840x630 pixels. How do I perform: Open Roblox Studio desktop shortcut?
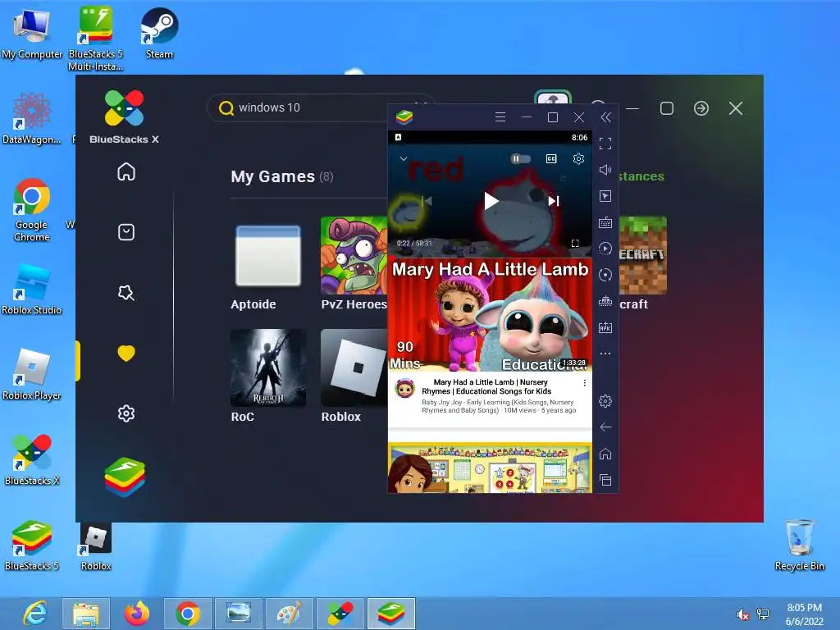[x=32, y=290]
